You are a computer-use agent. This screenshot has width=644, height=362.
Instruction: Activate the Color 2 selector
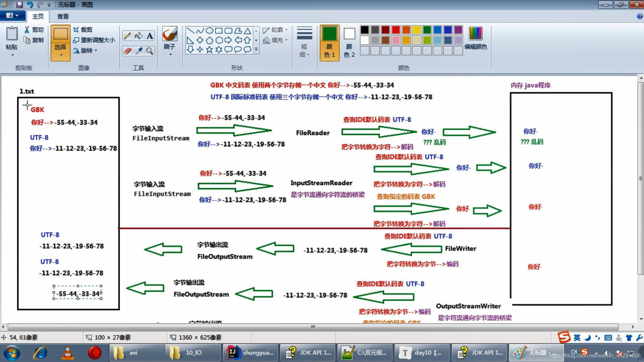[349, 42]
